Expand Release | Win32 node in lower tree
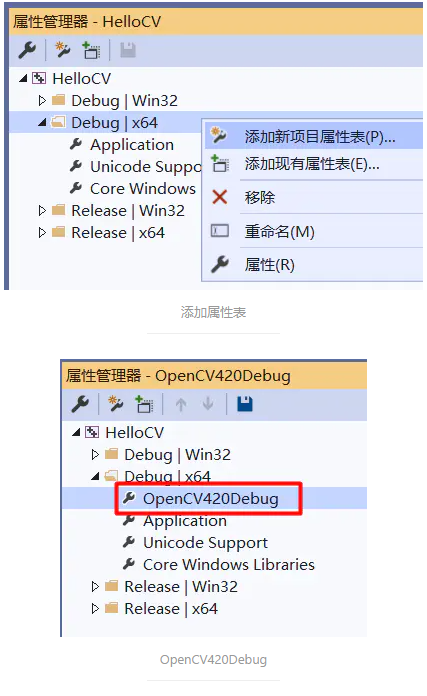Viewport: 427px width, 696px height. 95,586
